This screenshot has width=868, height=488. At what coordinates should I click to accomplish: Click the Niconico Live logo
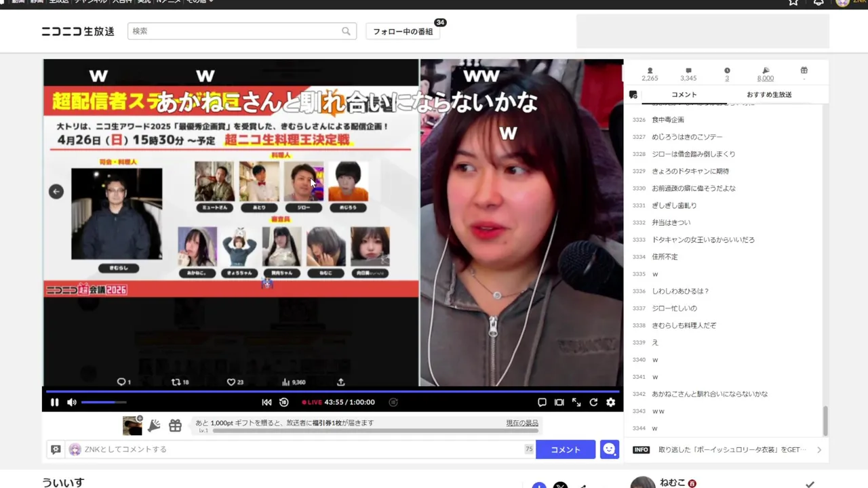(78, 31)
